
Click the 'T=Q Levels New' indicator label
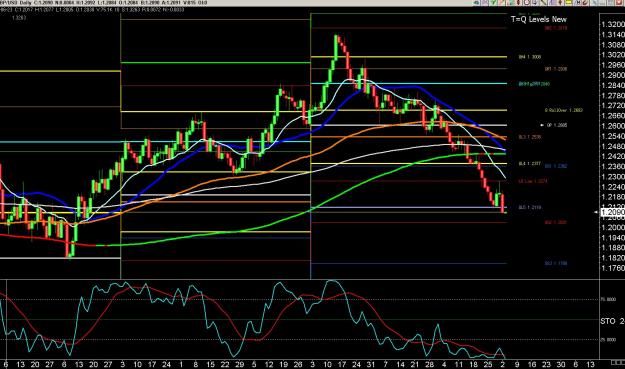click(539, 19)
